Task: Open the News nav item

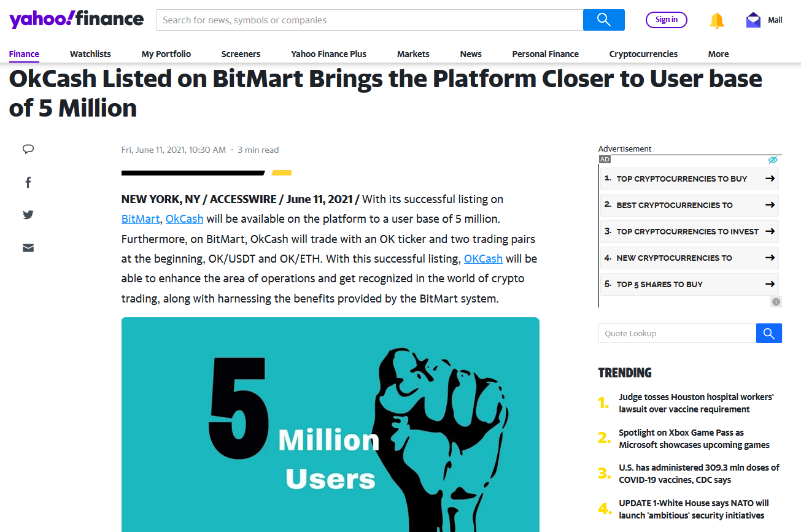Action: (471, 54)
